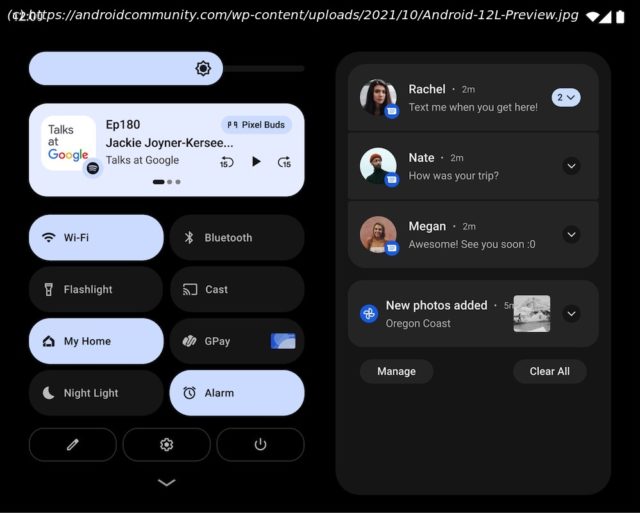The height and width of the screenshot is (513, 640).
Task: Toggle the My Home tile
Action: (96, 341)
